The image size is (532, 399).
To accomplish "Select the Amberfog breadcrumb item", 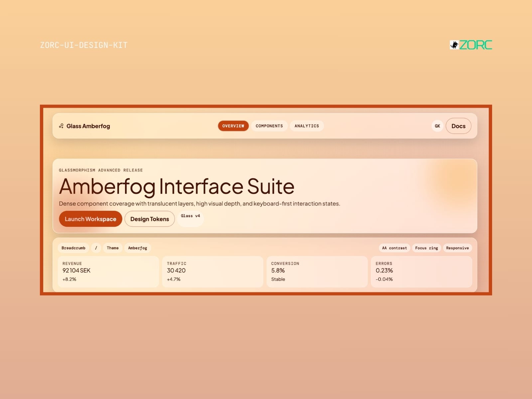I will coord(138,248).
